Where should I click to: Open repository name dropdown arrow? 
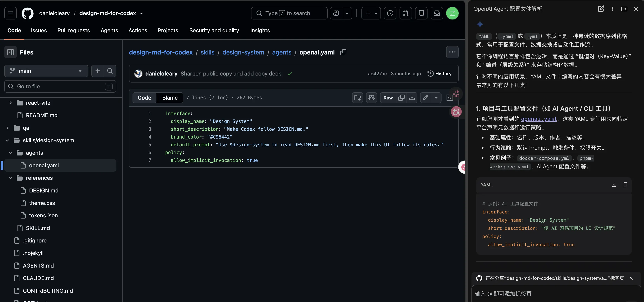tap(141, 13)
